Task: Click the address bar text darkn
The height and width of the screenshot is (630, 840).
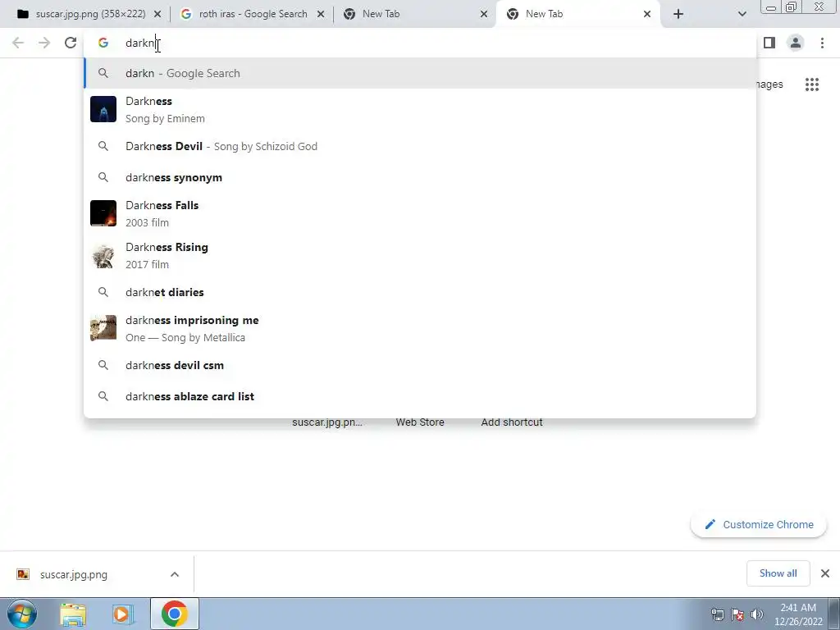Action: (x=139, y=43)
